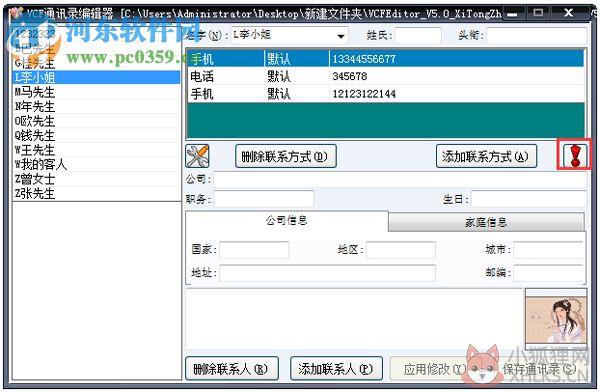Click the red exclamation mark icon

click(575, 155)
